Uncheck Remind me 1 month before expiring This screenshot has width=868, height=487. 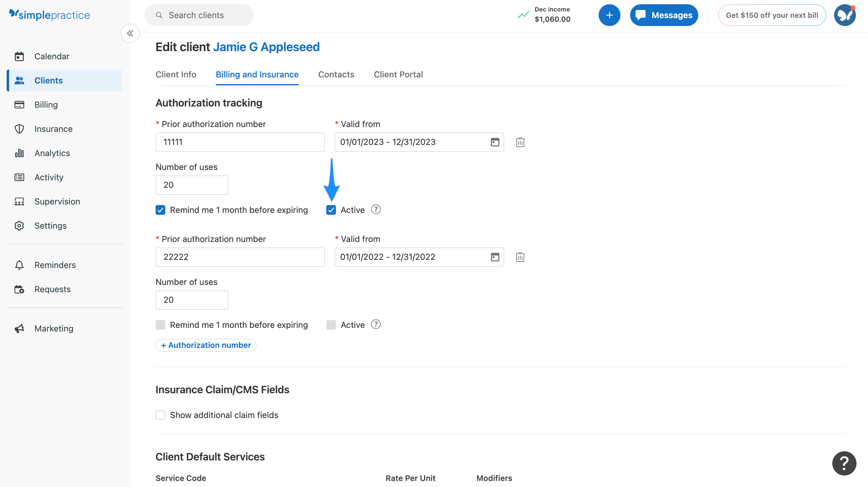coord(160,210)
